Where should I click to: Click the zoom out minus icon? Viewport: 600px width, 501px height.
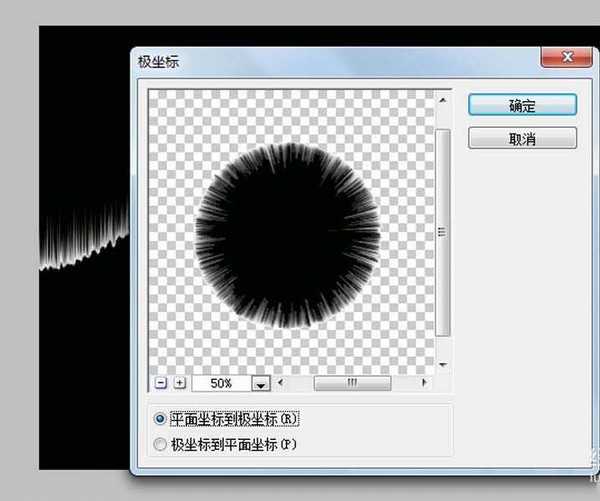click(161, 383)
